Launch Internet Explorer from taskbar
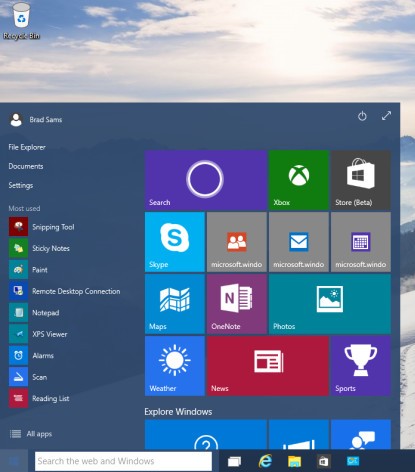Screen dimensions: 415x472 [265, 461]
